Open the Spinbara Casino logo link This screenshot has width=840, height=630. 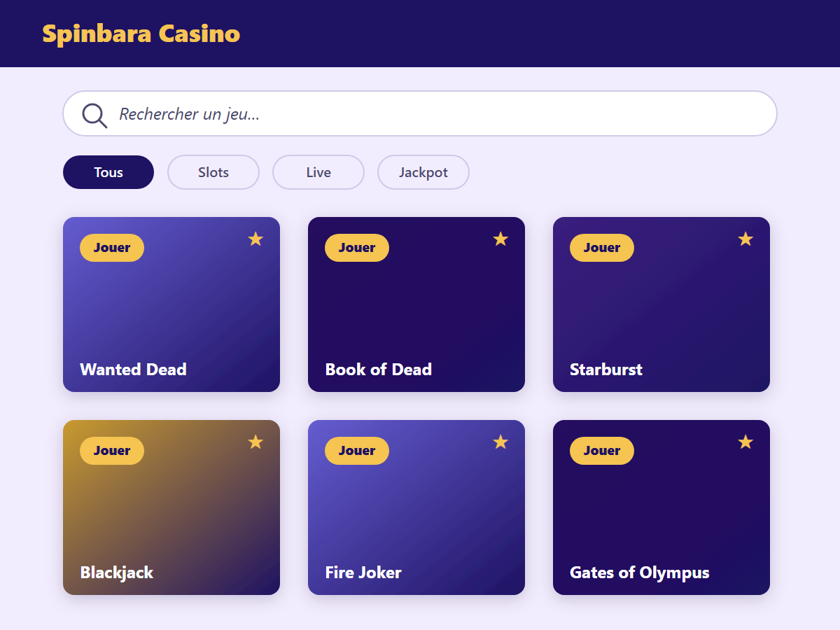[x=141, y=33]
